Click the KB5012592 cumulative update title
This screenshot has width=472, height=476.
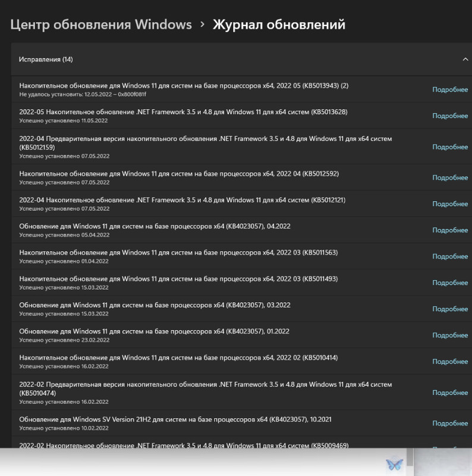179,174
